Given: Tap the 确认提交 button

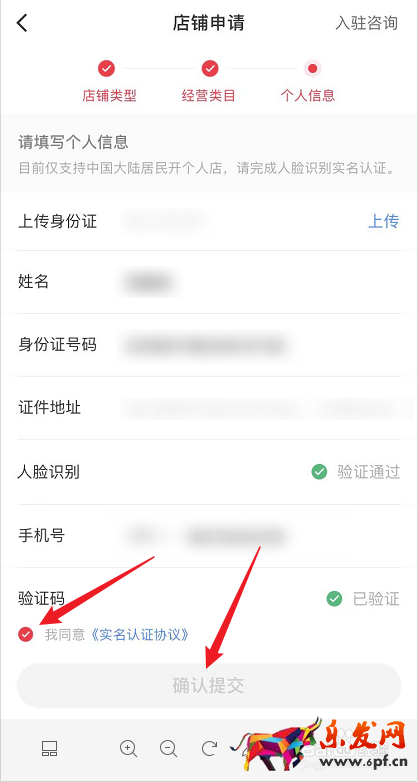Looking at the screenshot, I should 209,686.
